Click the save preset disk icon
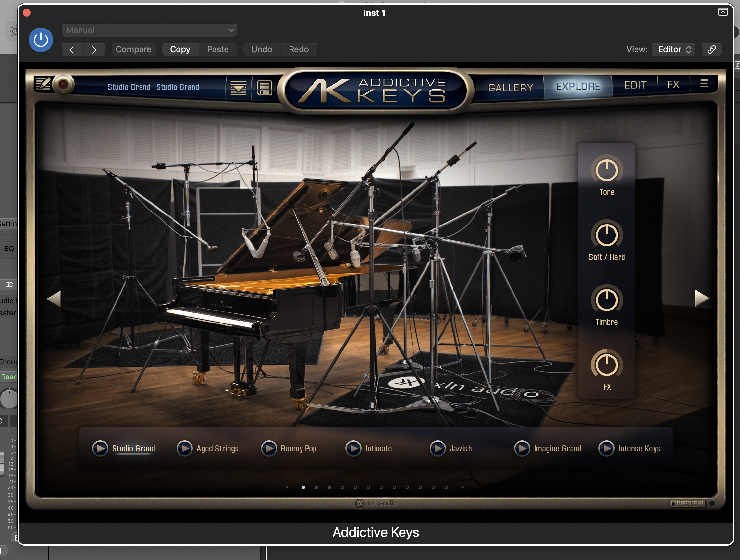The height and width of the screenshot is (560, 740). pyautogui.click(x=264, y=88)
